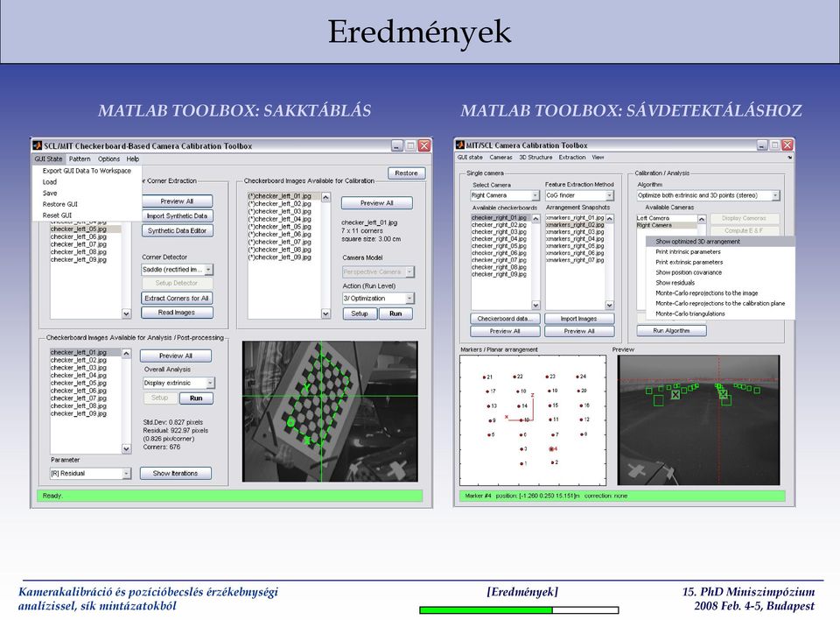Click the checkerboard preview image

coord(330,412)
